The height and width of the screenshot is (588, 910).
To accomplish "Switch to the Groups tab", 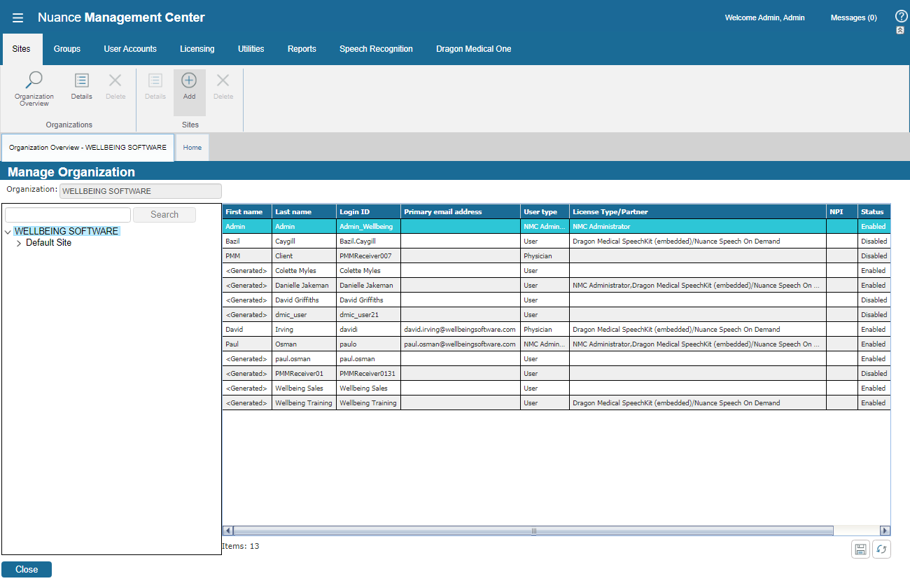I will click(67, 49).
